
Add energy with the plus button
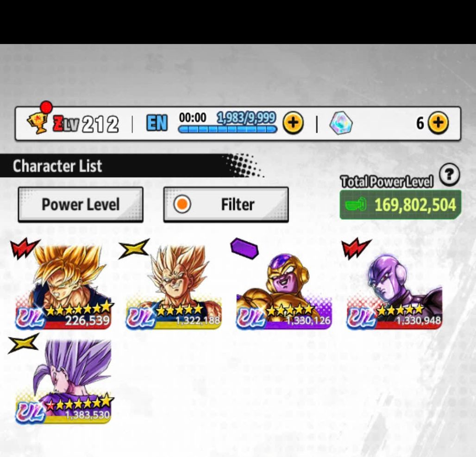pyautogui.click(x=293, y=123)
